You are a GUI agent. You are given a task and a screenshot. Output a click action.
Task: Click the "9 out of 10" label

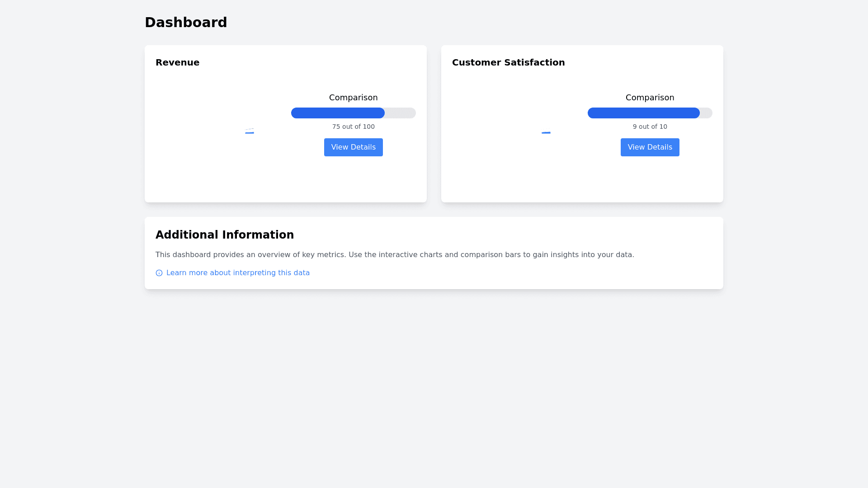(650, 127)
